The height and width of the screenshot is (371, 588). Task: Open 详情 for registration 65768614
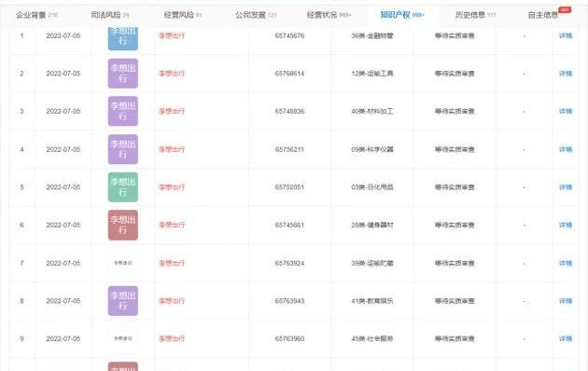(x=566, y=74)
